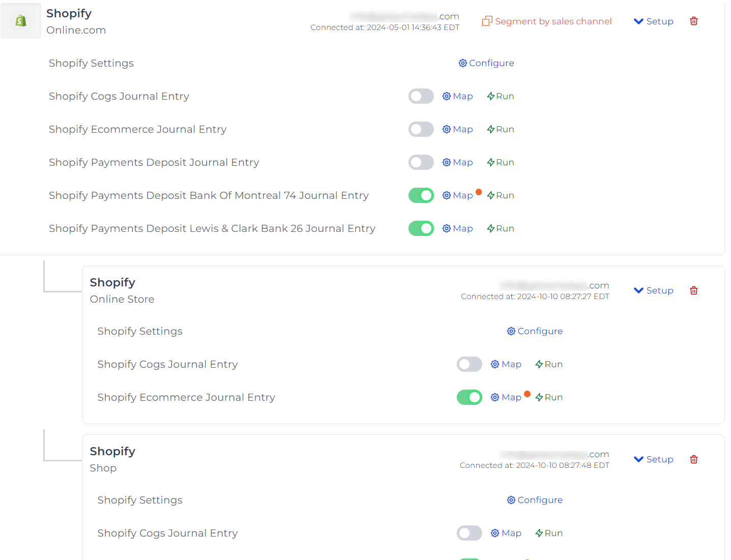This screenshot has height=560, width=731.
Task: Click 'Connected at: 2024-10-10 08:27:27 EDT' text
Action: point(535,297)
